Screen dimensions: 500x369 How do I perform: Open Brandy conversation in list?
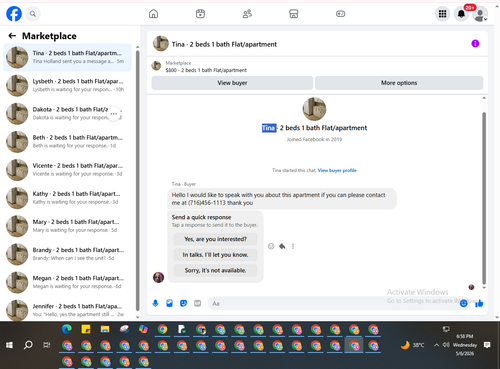pos(67,254)
